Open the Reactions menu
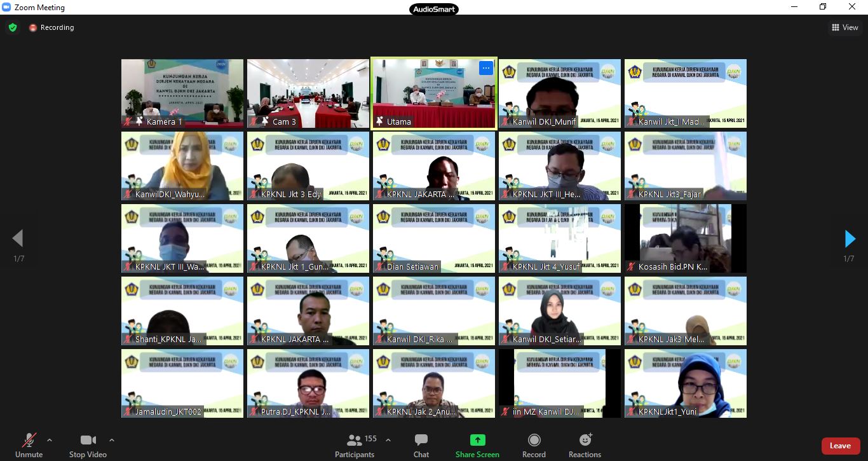 tap(585, 440)
